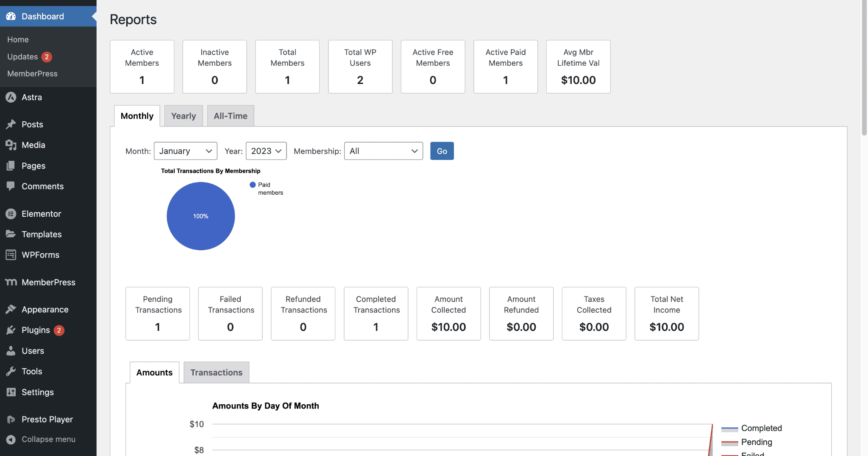Select the Transactions chart tab
Screen dimensions: 868x456
point(216,372)
